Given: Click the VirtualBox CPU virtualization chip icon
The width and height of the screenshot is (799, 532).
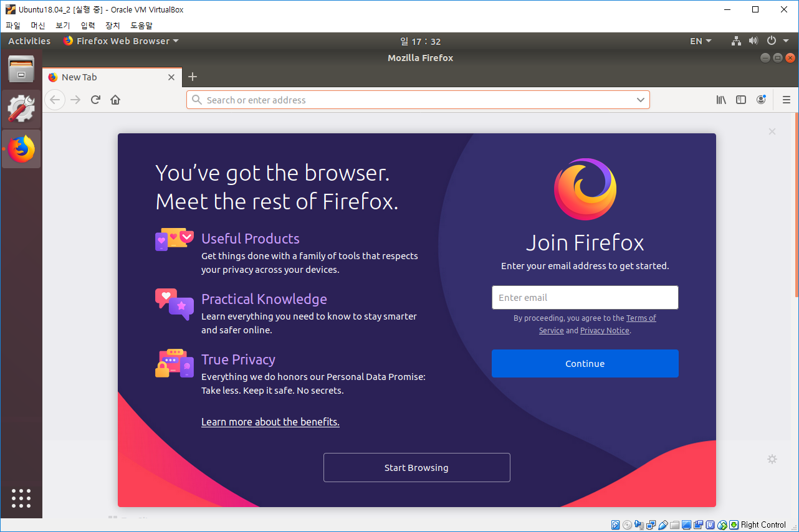Looking at the screenshot, I should coord(710,525).
